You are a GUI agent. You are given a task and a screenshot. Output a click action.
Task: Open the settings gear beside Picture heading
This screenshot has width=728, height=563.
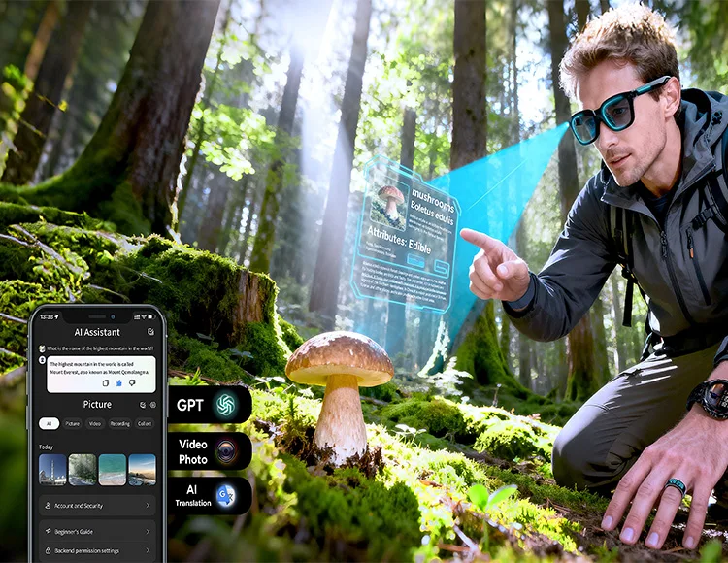pos(152,405)
